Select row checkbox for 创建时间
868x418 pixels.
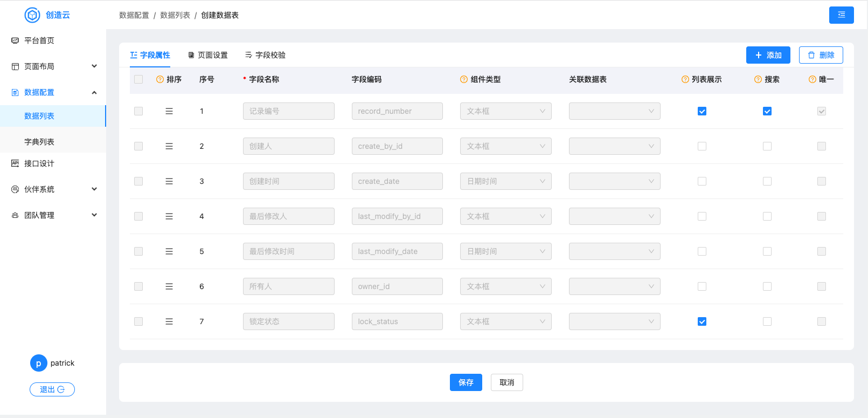tap(138, 181)
